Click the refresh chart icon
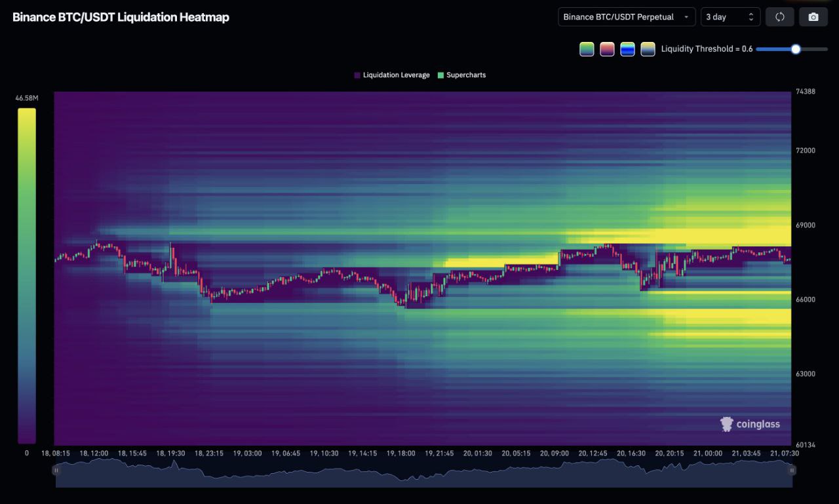The height and width of the screenshot is (504, 839). pos(780,17)
